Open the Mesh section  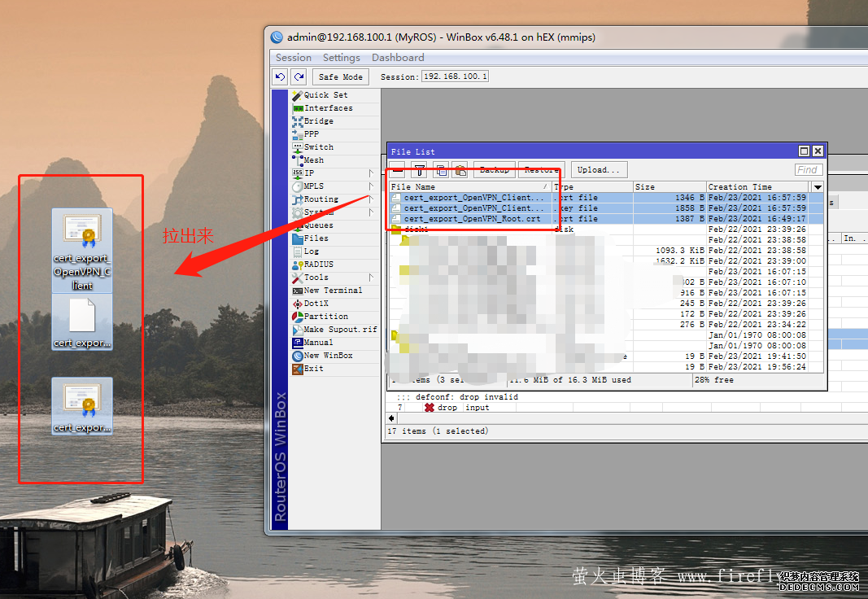313,160
